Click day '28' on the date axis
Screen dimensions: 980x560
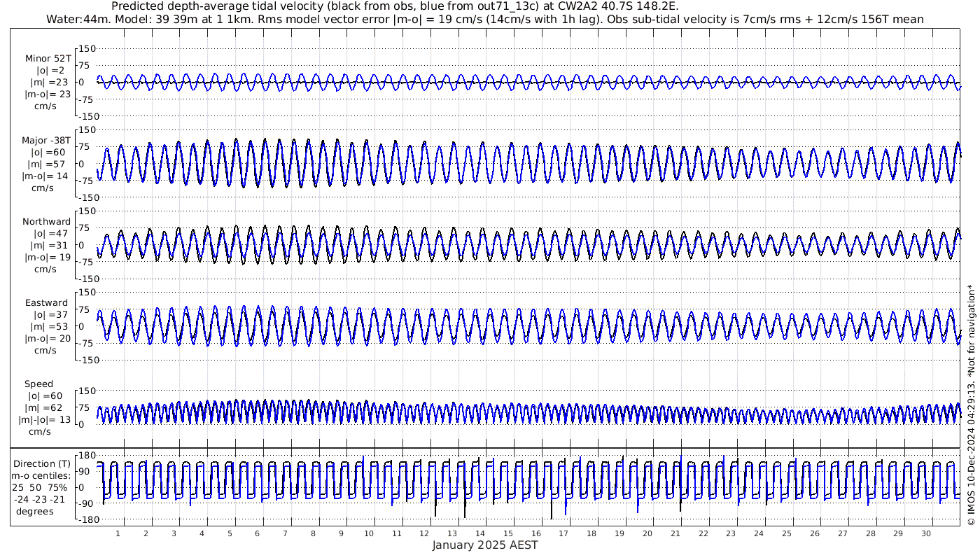(x=870, y=533)
